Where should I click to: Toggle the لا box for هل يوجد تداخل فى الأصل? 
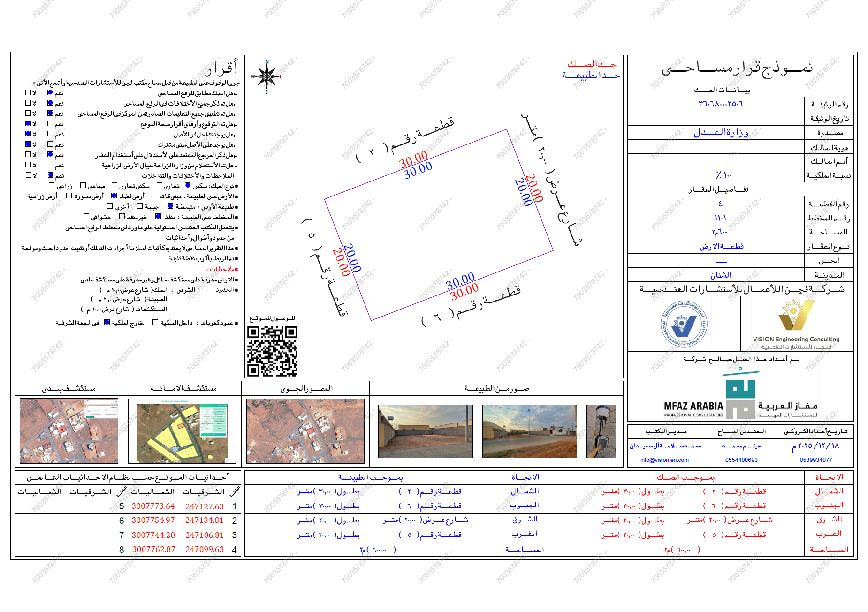point(28,134)
